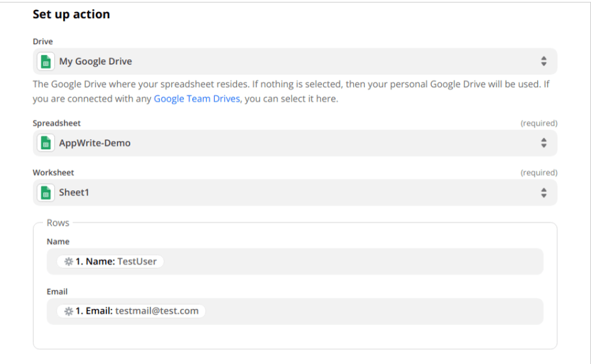Image resolution: width=591 pixels, height=364 pixels.
Task: Click inside the Email row input field
Action: 295,311
